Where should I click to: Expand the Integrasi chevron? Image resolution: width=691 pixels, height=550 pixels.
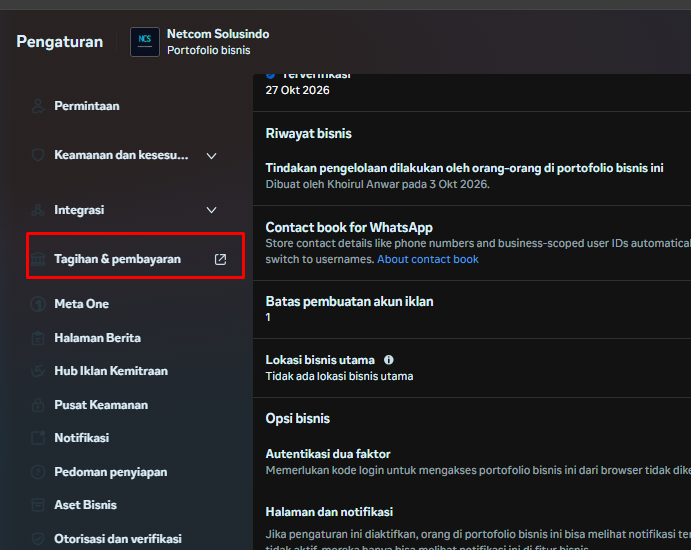pos(212,210)
